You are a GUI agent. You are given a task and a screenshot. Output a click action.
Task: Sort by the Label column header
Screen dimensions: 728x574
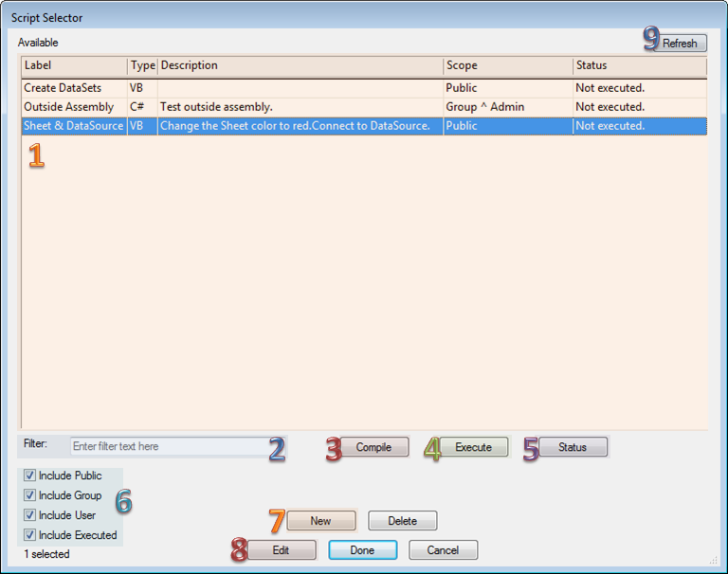click(74, 66)
